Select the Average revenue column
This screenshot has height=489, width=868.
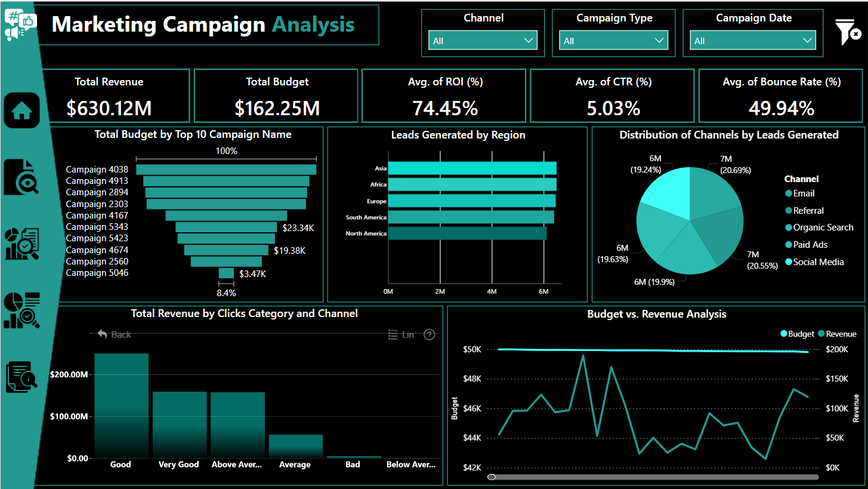pos(295,446)
